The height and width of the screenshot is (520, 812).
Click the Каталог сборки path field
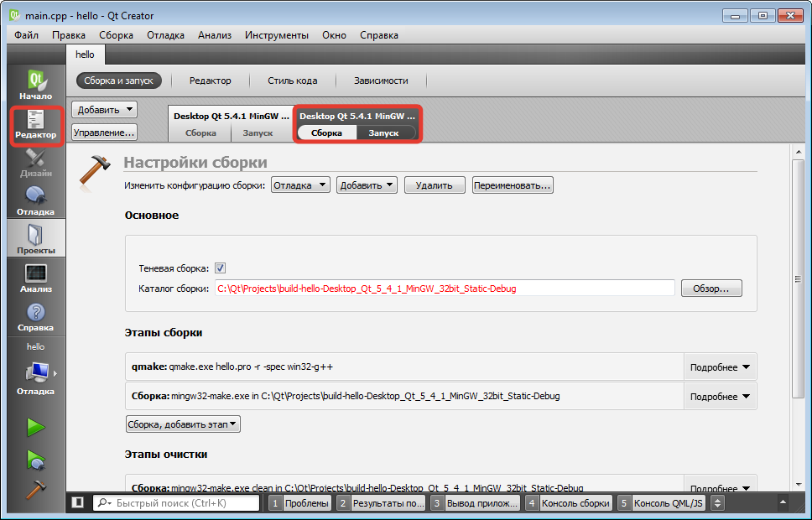point(445,288)
